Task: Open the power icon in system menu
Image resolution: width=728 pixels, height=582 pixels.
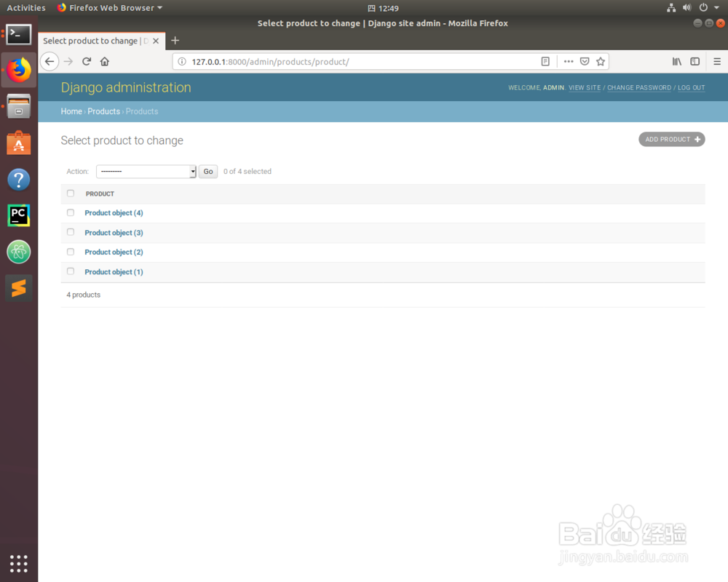Action: pos(703,8)
